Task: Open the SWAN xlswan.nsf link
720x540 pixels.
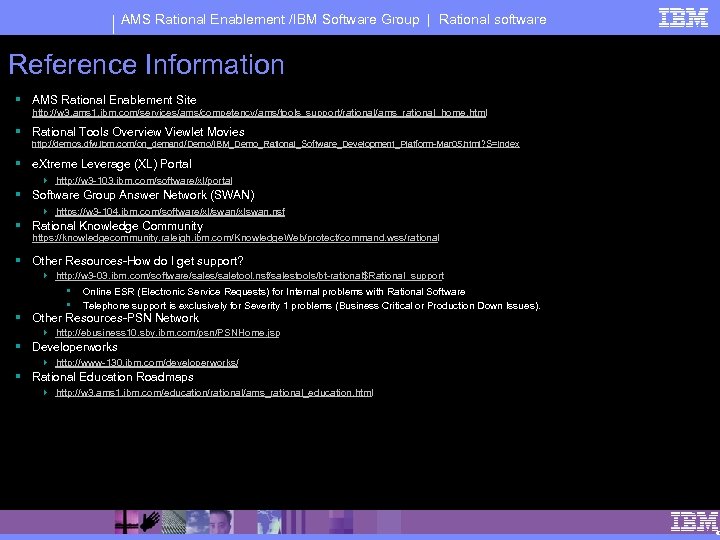Action: point(170,212)
